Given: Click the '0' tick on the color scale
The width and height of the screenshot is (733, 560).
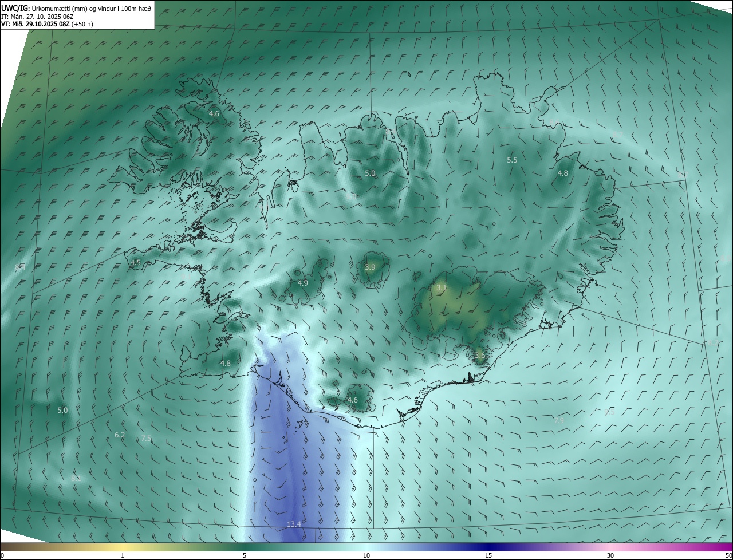Looking at the screenshot, I should [x=2, y=555].
